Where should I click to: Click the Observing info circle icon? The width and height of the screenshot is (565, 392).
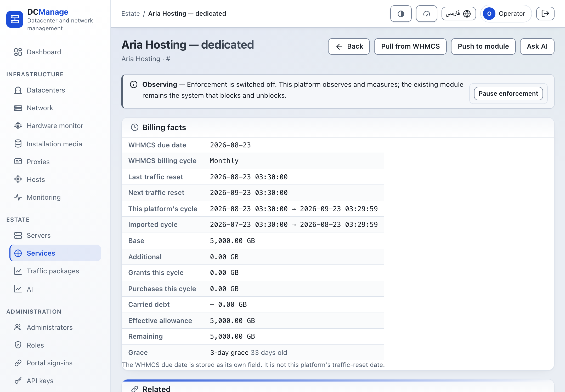[134, 84]
